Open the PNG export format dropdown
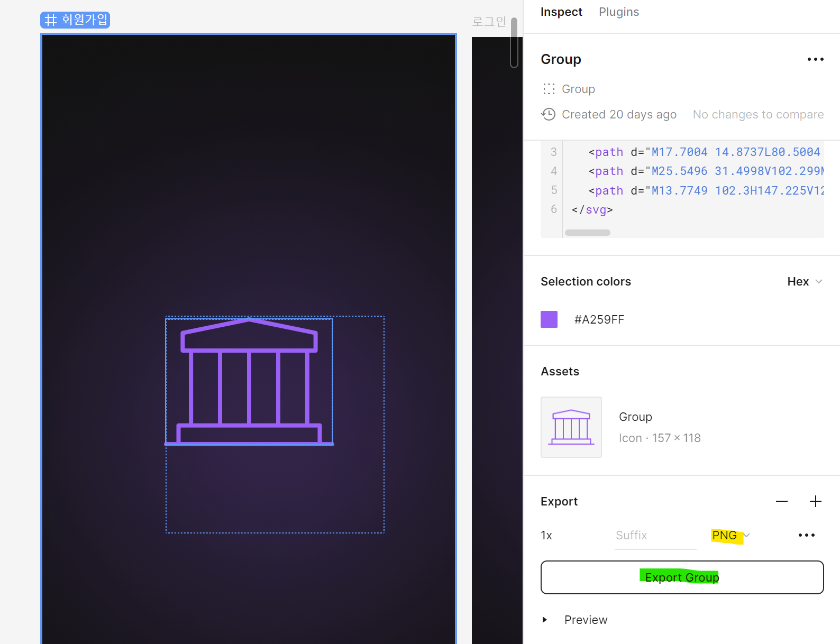This screenshot has width=840, height=644. click(x=731, y=535)
